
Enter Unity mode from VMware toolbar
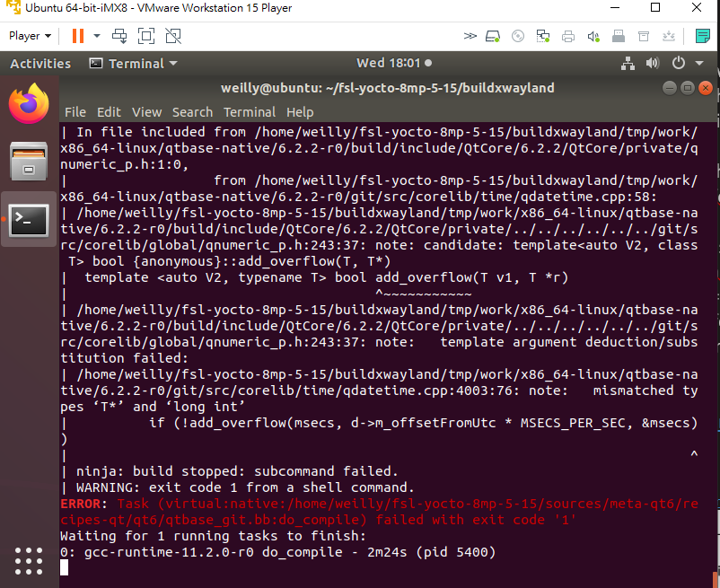click(171, 36)
